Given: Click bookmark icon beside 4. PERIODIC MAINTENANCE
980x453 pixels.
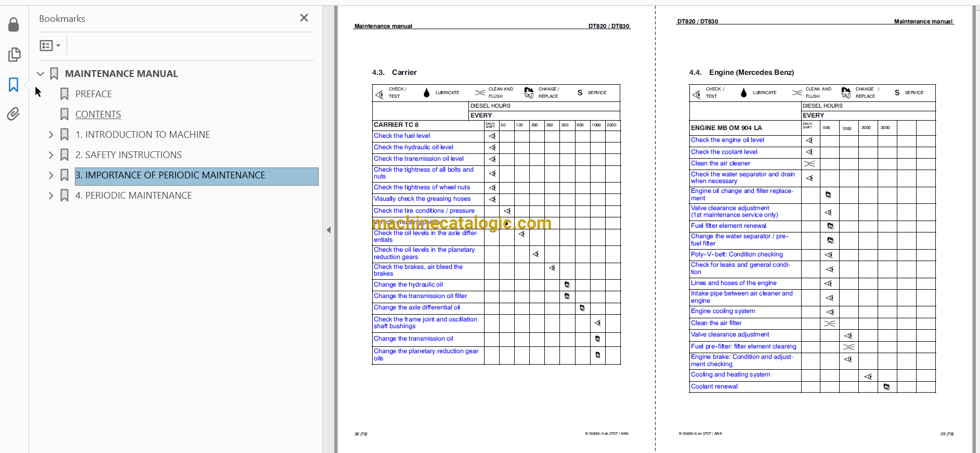Looking at the screenshot, I should [64, 196].
